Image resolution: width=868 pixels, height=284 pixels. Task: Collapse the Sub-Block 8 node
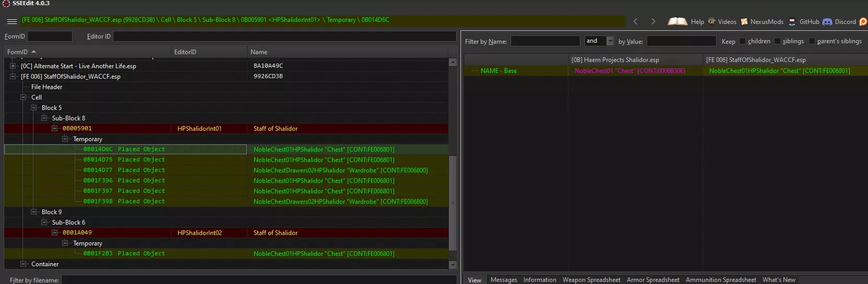pos(44,118)
